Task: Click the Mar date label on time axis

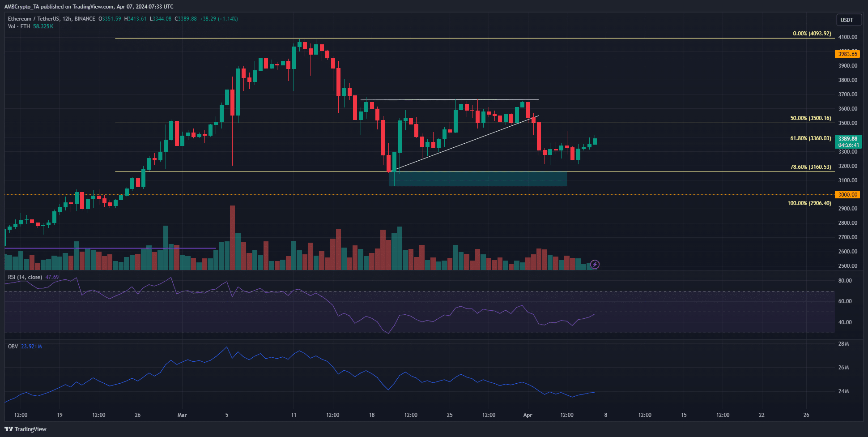Action: tap(182, 415)
